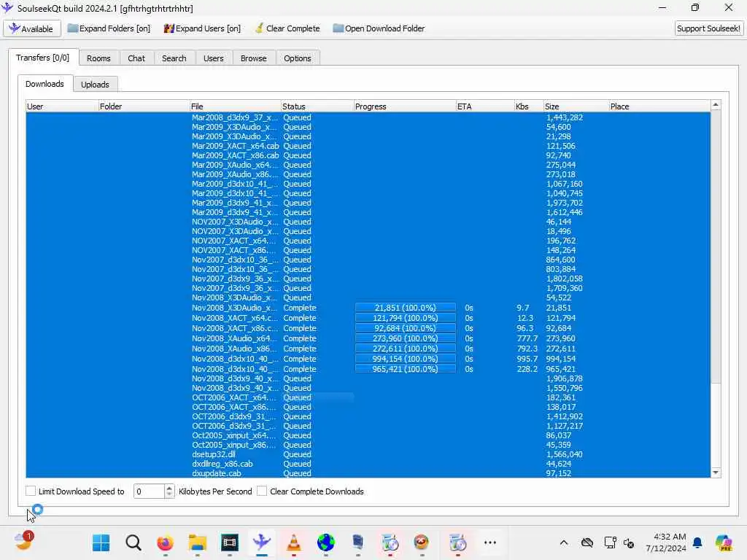Viewport: 747px width, 560px height.
Task: Open Copilot preview icon in taskbar
Action: point(724,542)
